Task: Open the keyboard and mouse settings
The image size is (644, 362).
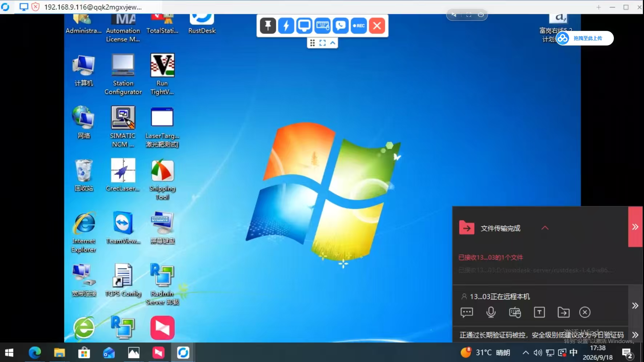Action: 322,26
